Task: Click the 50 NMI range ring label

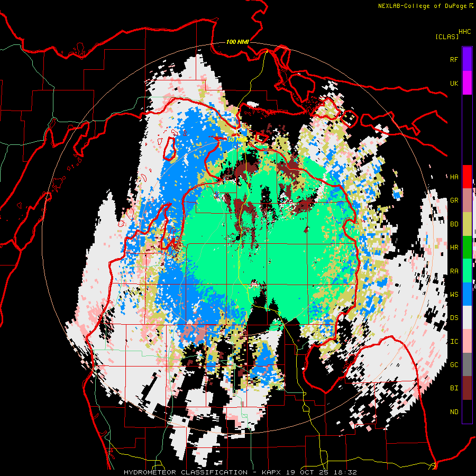Action: 237,140
